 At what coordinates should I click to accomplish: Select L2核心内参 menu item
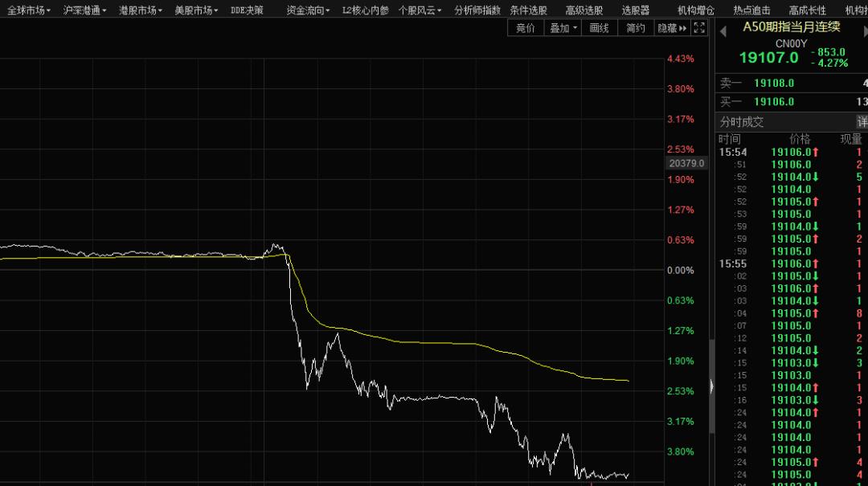(x=366, y=10)
